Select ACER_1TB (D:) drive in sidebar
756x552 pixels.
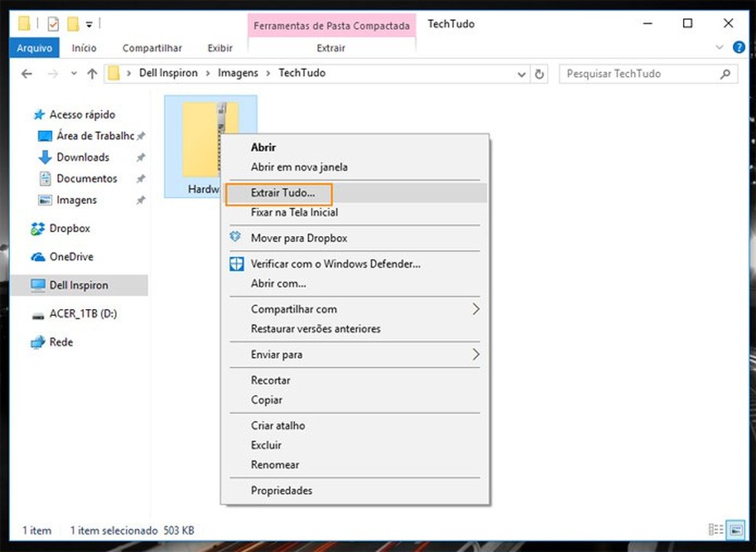83,314
